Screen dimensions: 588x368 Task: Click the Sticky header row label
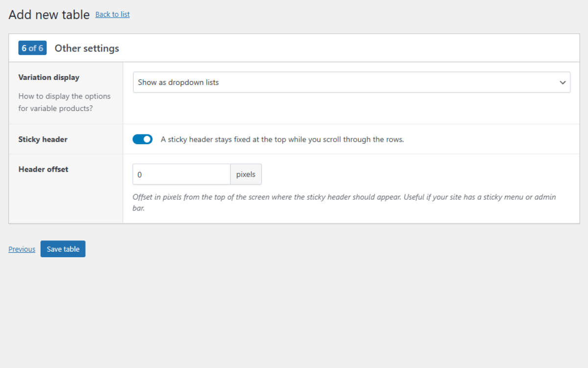[x=43, y=139]
